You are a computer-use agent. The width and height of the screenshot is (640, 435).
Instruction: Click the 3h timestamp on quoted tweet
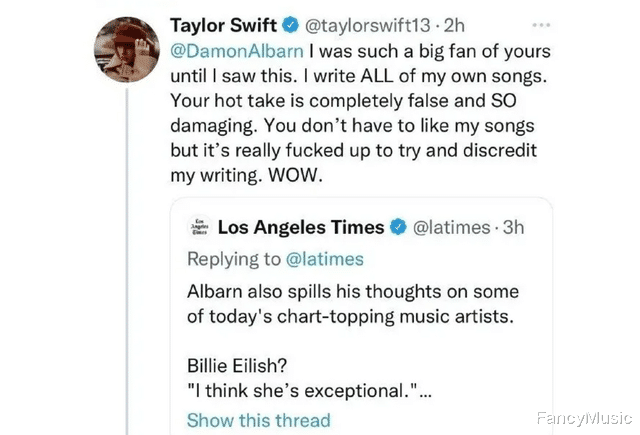pyautogui.click(x=511, y=228)
